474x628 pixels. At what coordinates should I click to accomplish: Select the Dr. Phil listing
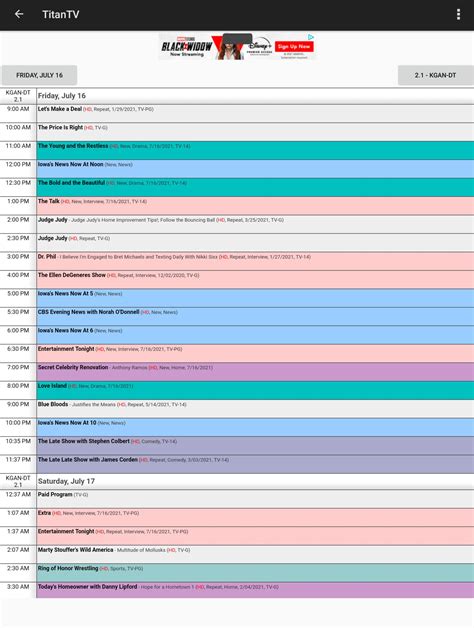point(255,261)
